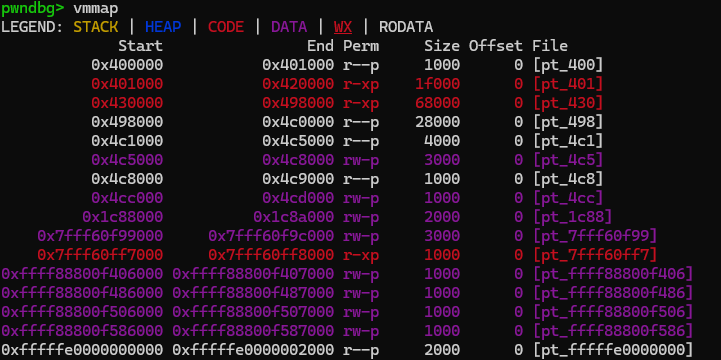Click the size value 1f000
The width and height of the screenshot is (721, 360).
pyautogui.click(x=437, y=84)
